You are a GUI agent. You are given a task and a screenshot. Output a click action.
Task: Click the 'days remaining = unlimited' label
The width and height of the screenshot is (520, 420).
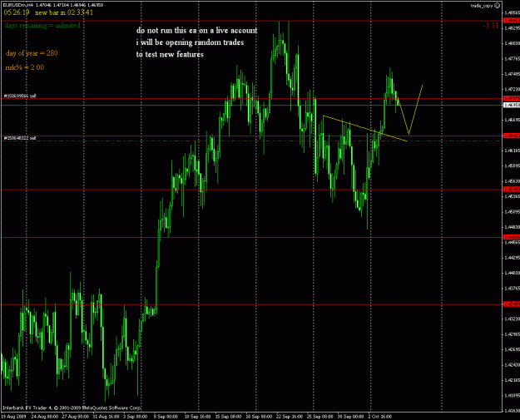click(42, 26)
